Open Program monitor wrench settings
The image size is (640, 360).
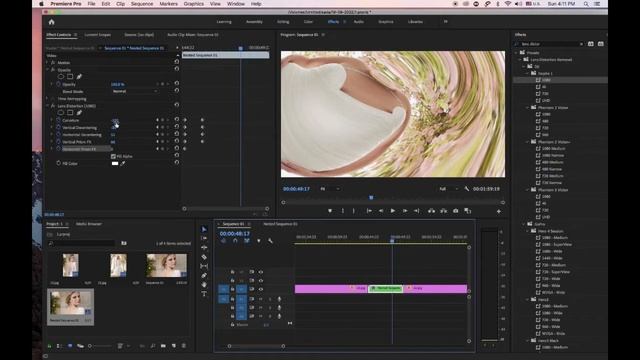pos(467,189)
